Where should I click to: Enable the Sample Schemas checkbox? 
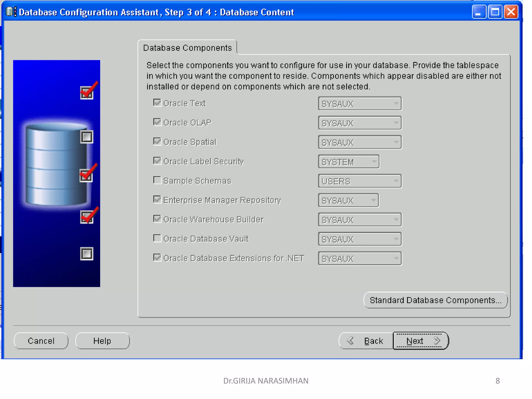tap(157, 180)
